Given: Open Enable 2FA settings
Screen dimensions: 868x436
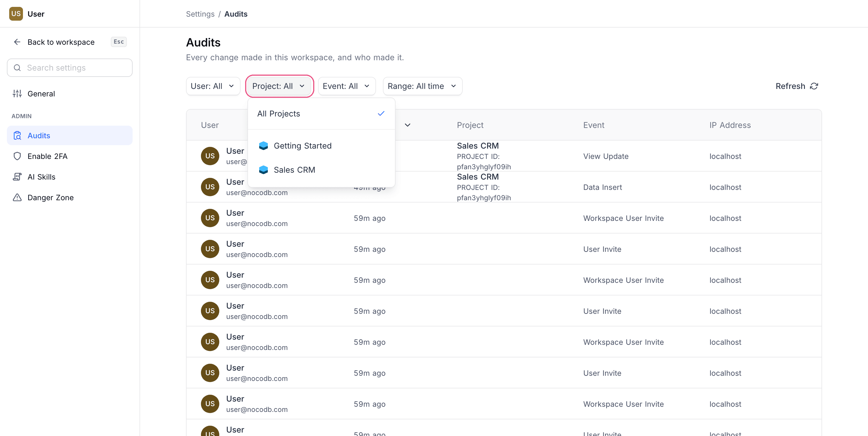Looking at the screenshot, I should [70, 156].
